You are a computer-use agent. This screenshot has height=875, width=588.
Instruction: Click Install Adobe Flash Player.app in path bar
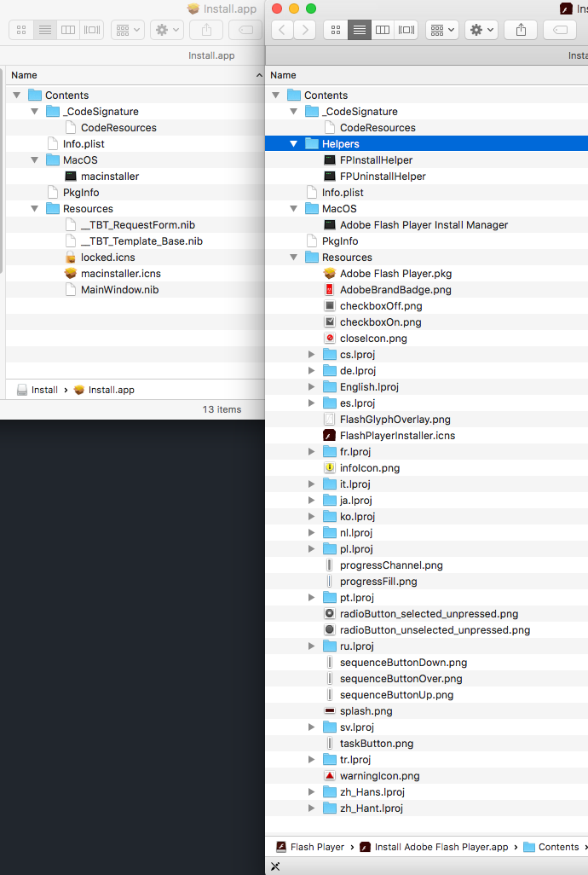[434, 847]
